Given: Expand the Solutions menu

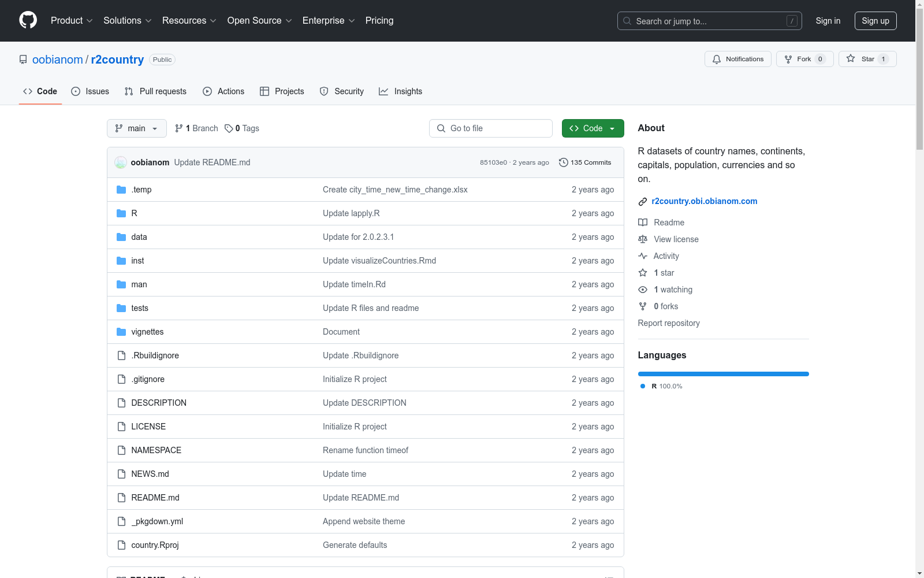Looking at the screenshot, I should pyautogui.click(x=128, y=20).
